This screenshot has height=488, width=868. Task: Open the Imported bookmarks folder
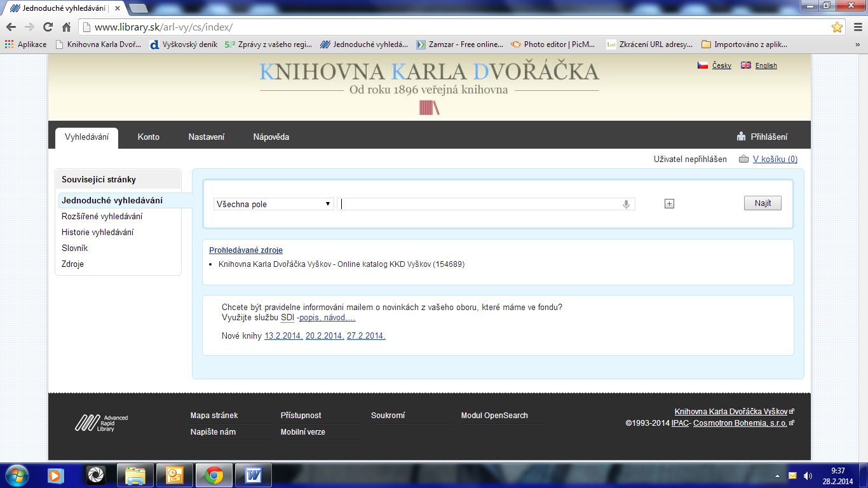(x=744, y=44)
